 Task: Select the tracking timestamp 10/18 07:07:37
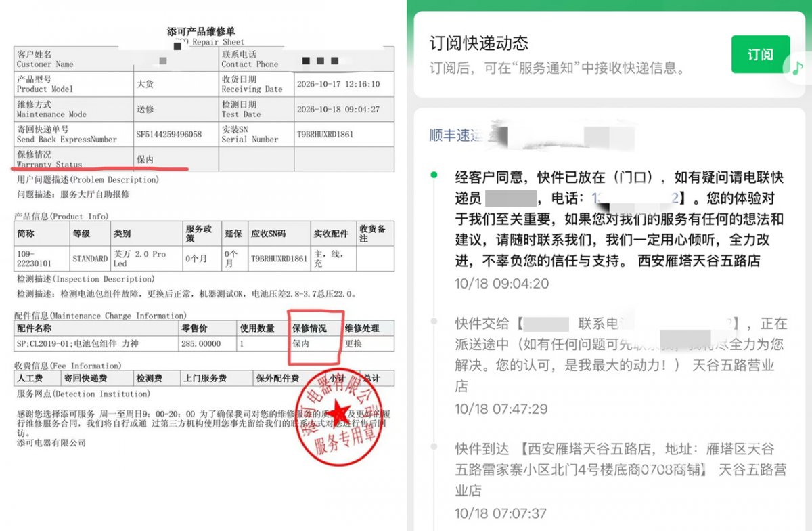point(501,513)
